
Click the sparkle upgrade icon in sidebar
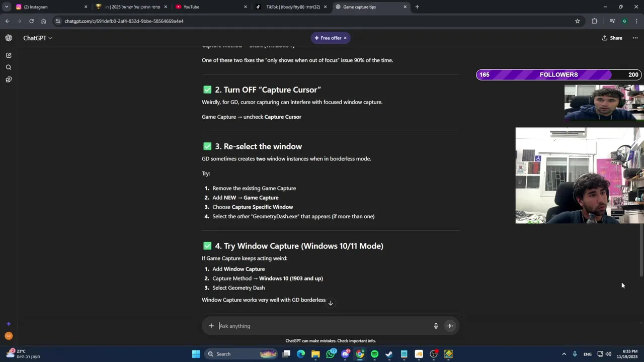pyautogui.click(x=9, y=324)
